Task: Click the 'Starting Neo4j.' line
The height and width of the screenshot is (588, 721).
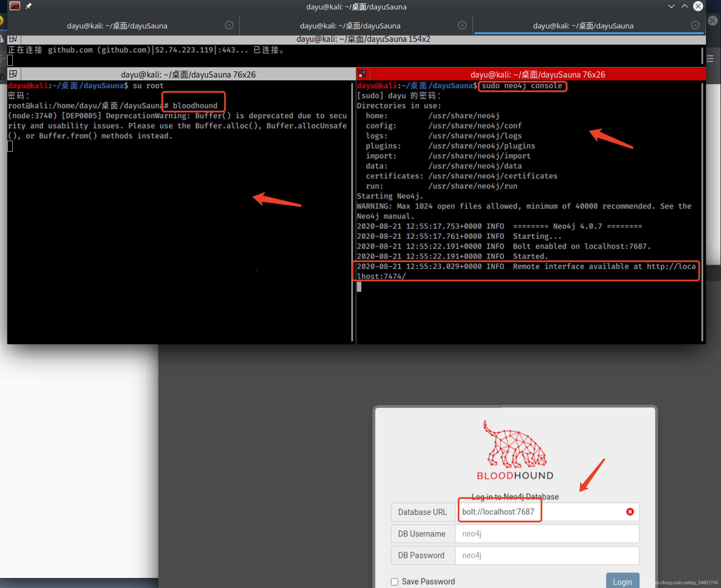Action: tap(390, 196)
